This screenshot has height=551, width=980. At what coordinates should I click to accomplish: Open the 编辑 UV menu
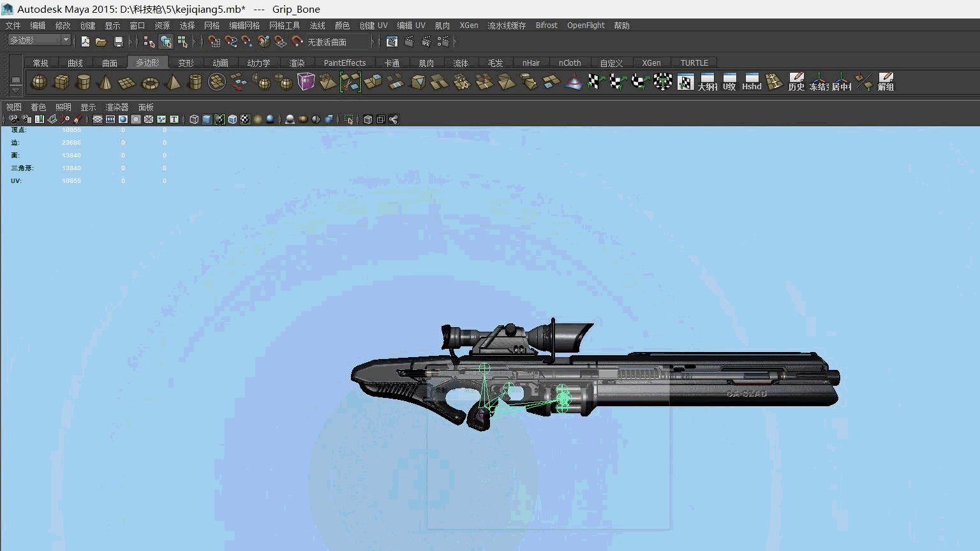[411, 26]
